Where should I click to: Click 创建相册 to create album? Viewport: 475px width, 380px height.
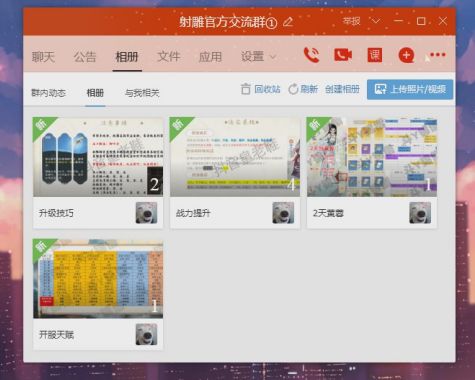coord(342,89)
